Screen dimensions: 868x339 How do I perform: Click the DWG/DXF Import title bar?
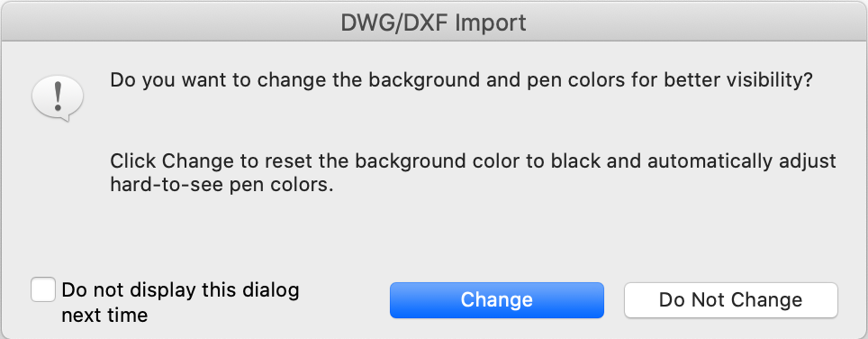click(434, 23)
